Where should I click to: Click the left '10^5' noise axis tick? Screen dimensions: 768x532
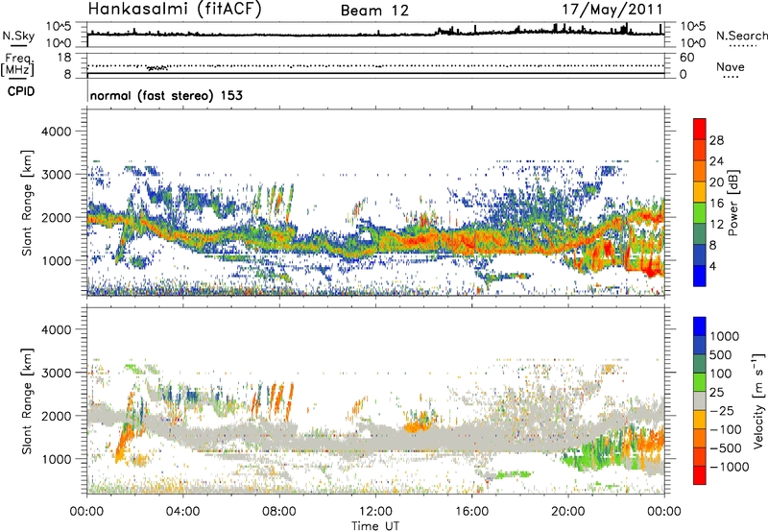tap(59, 27)
